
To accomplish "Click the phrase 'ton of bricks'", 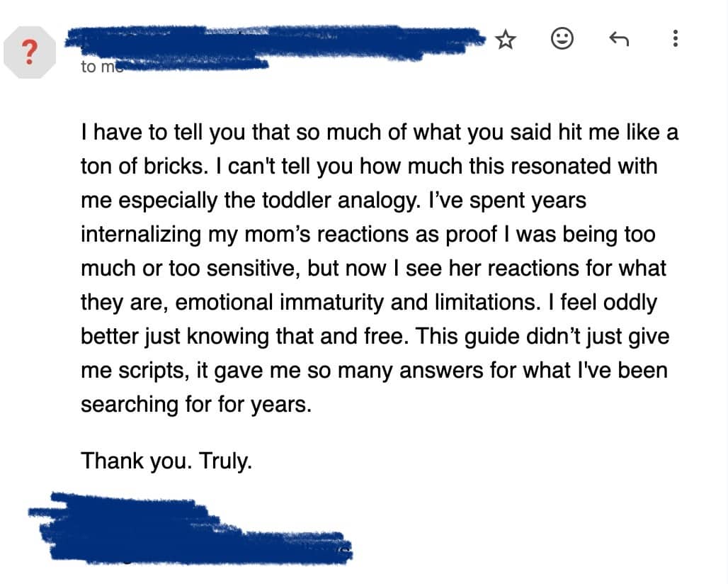I will click(142, 167).
